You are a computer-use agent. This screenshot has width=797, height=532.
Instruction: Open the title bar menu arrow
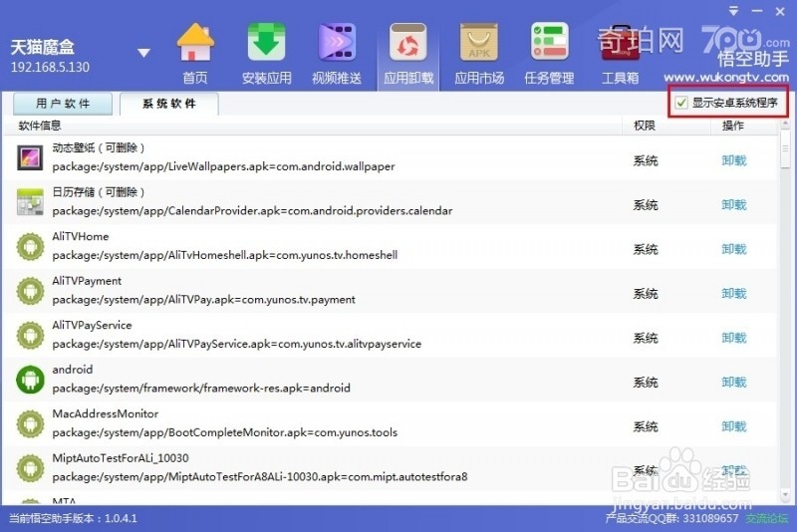click(x=733, y=11)
